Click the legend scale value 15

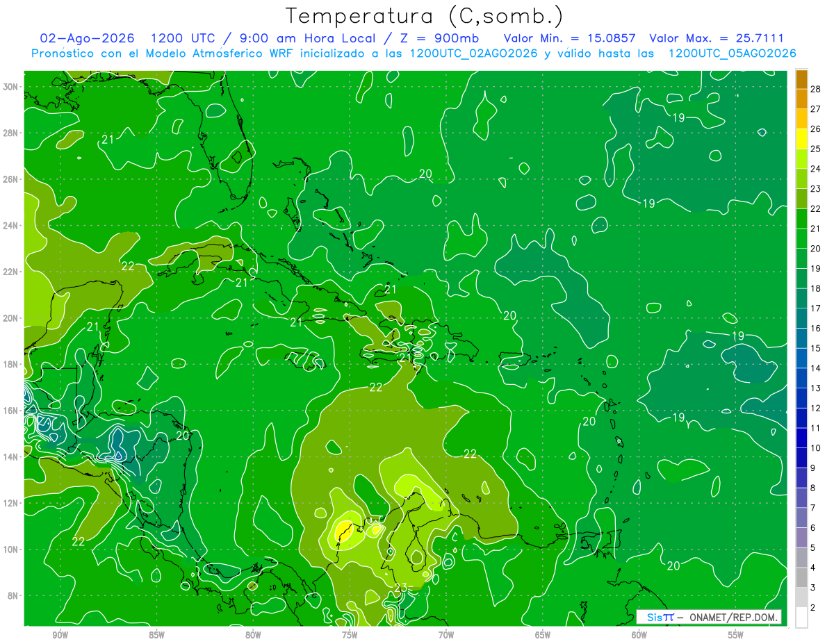(x=815, y=349)
